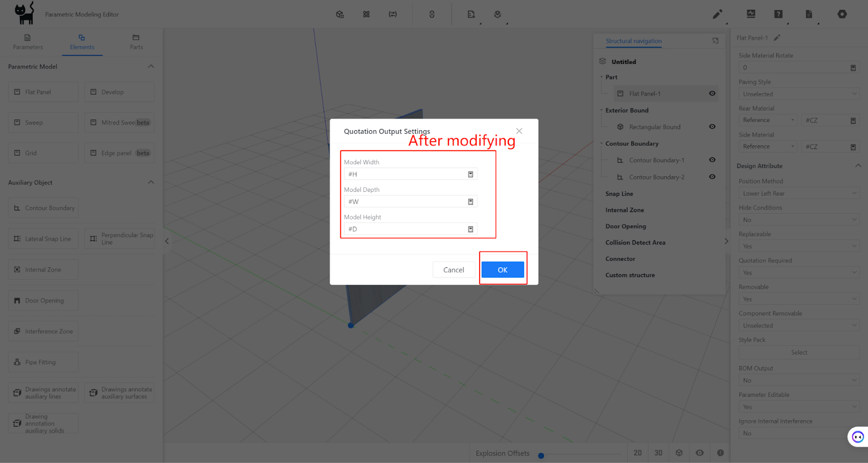The height and width of the screenshot is (463, 868).
Task: Click the layers-with-person icon in top toolbar
Action: click(x=497, y=15)
